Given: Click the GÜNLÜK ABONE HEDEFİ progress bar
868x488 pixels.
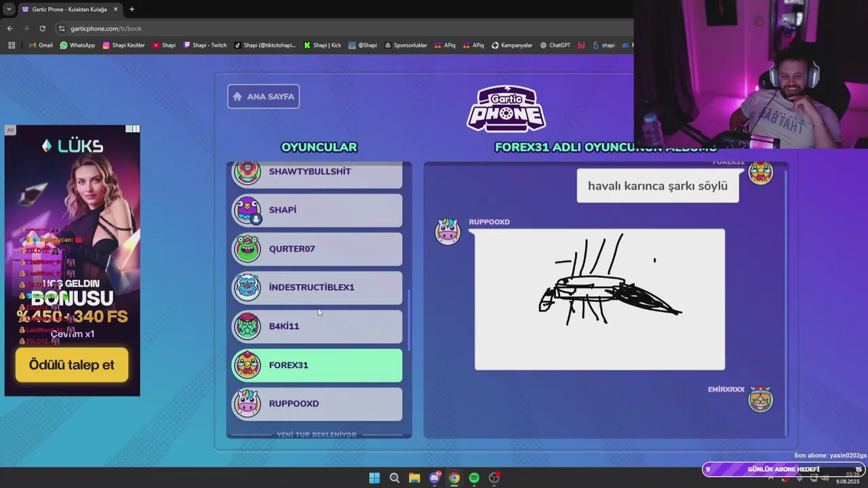Looking at the screenshot, I should [784, 469].
